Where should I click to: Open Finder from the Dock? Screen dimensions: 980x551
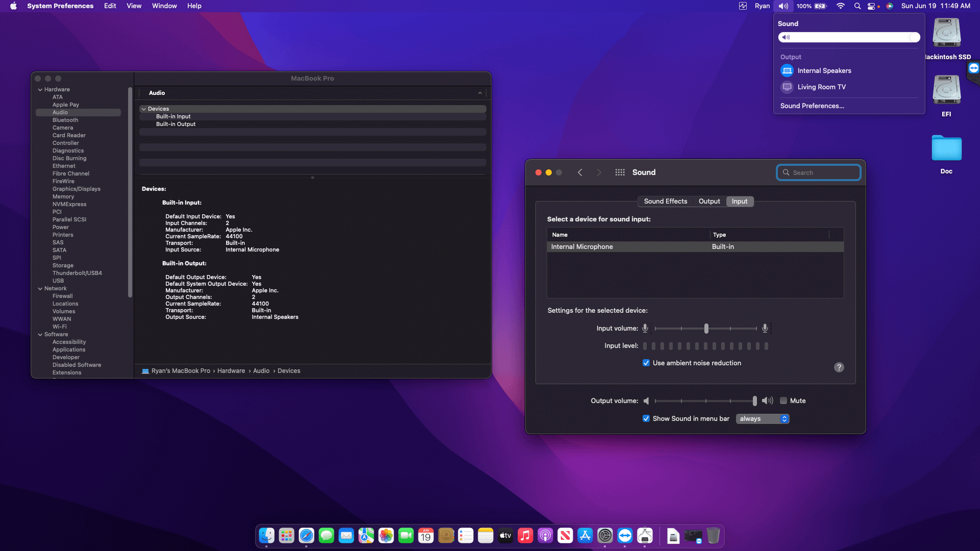click(266, 536)
